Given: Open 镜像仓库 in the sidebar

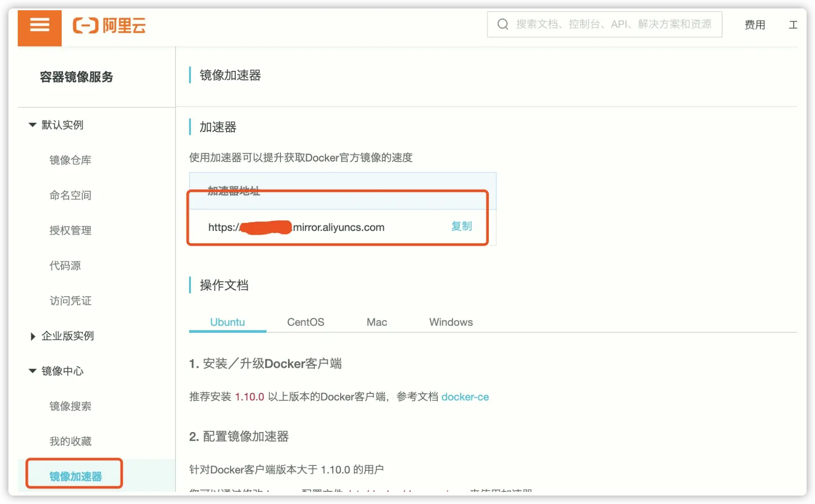Looking at the screenshot, I should [x=70, y=160].
